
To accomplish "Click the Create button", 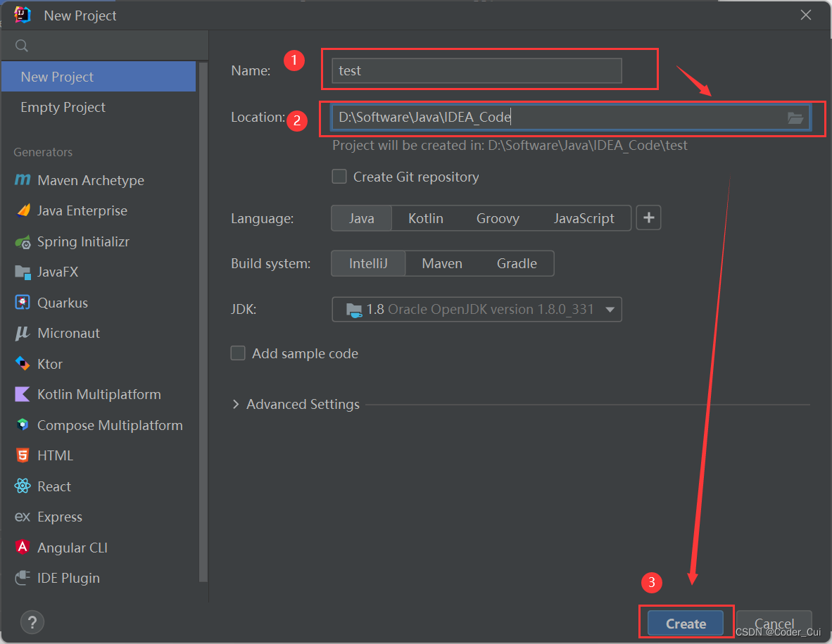I will coord(686,624).
